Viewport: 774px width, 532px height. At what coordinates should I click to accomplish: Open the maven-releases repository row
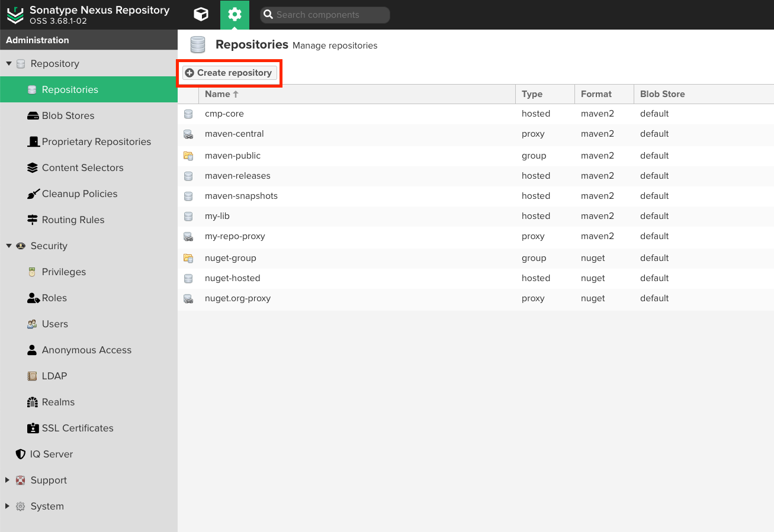[476, 176]
